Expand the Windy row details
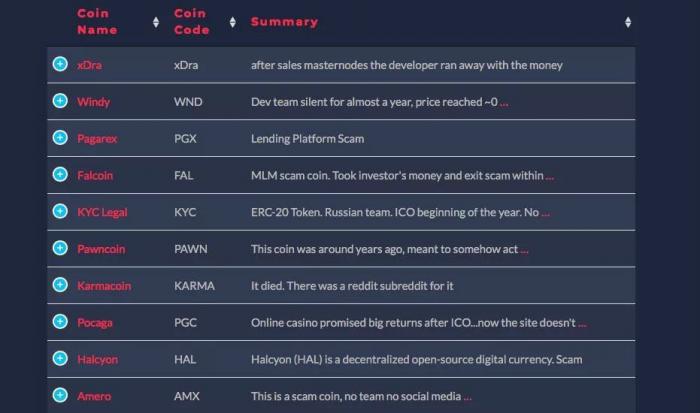Screen dimensions: 700x413 coord(60,102)
